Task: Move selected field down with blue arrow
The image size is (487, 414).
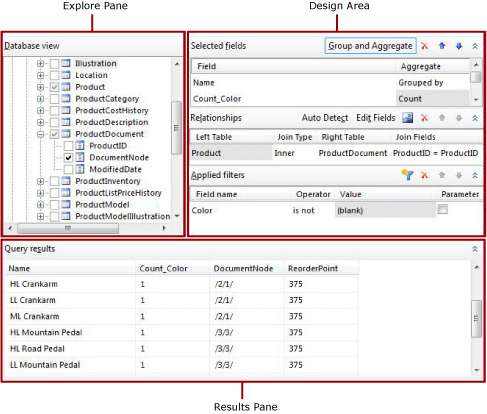Action: click(459, 46)
